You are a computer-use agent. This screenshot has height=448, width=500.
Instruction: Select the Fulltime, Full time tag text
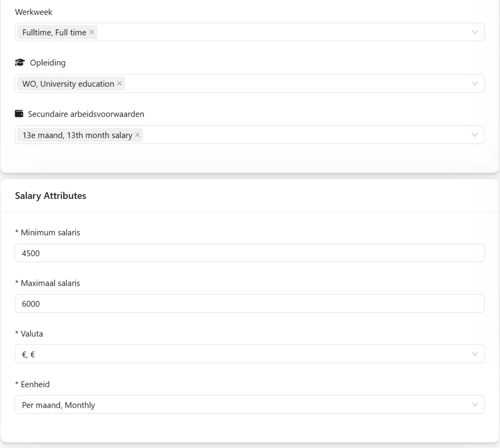pos(54,32)
